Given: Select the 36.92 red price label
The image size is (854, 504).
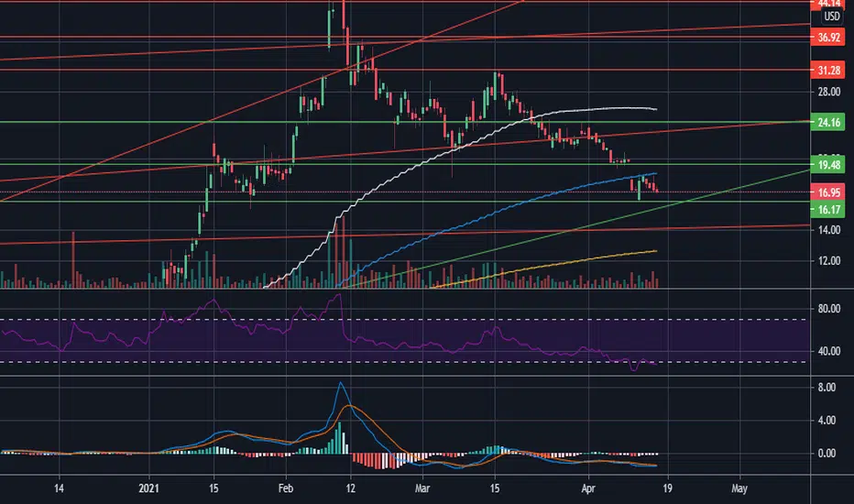Looking at the screenshot, I should click(827, 38).
